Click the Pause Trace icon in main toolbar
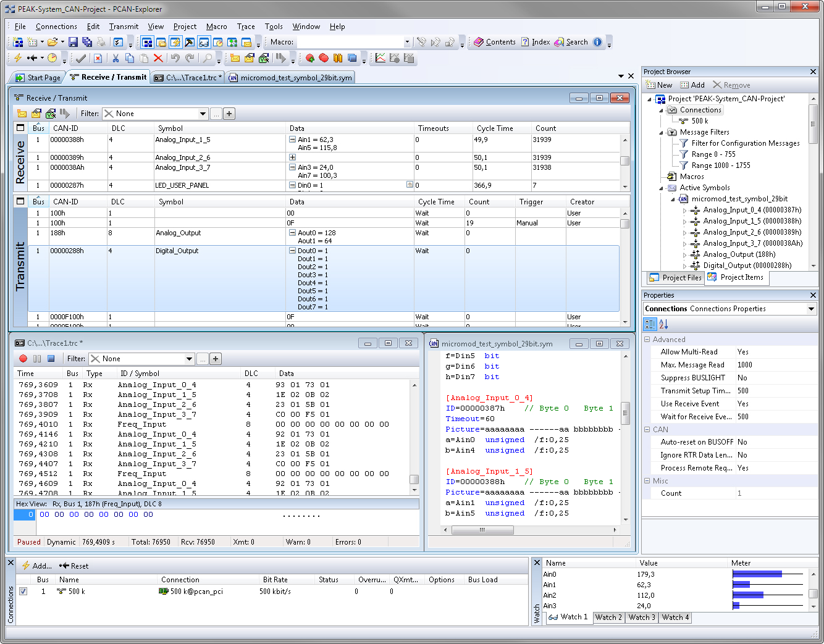Image resolution: width=824 pixels, height=644 pixels. 338,58
